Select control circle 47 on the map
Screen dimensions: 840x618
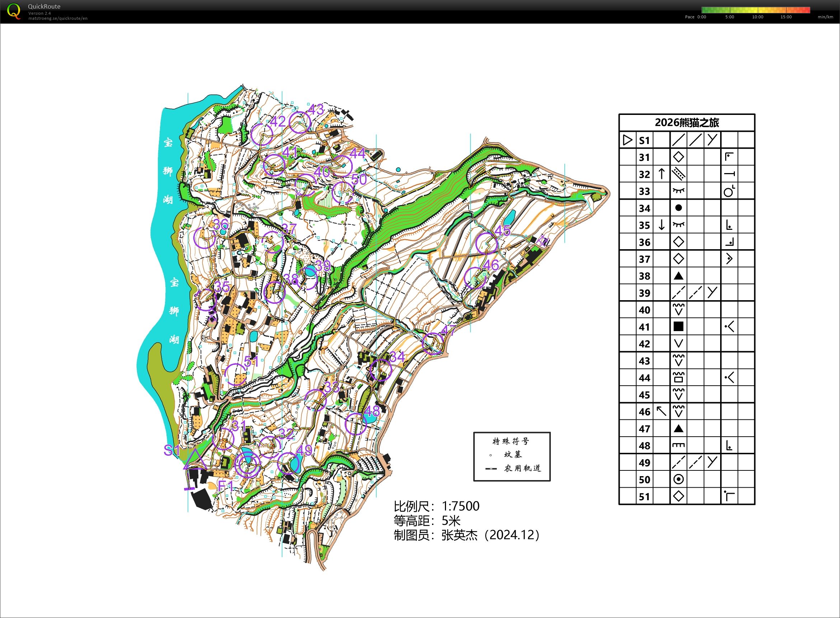(x=433, y=343)
